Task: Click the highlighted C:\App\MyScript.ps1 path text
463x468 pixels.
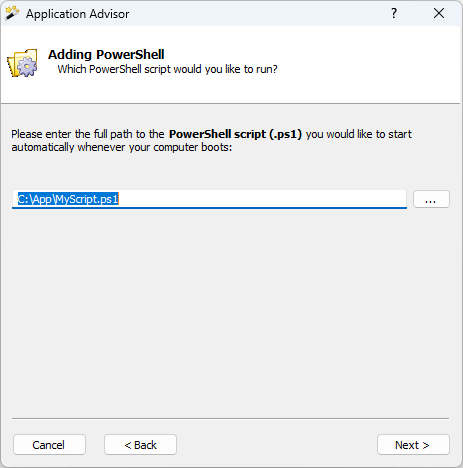Action: 68,199
